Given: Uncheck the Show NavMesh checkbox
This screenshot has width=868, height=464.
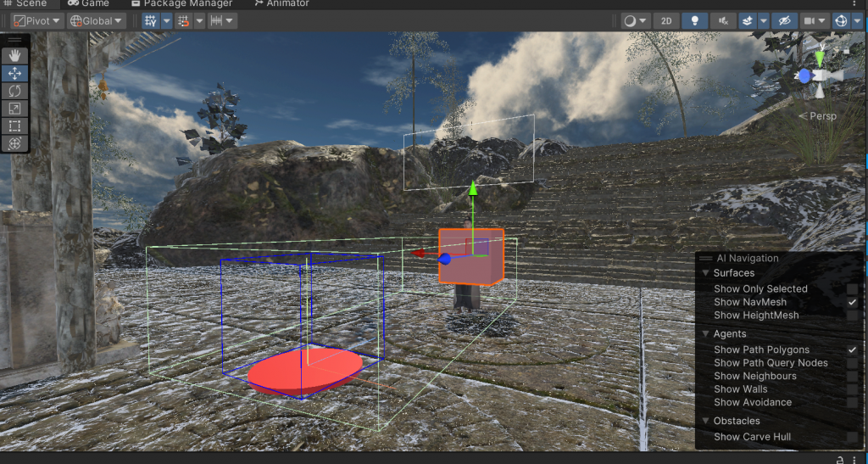Looking at the screenshot, I should pyautogui.click(x=852, y=302).
